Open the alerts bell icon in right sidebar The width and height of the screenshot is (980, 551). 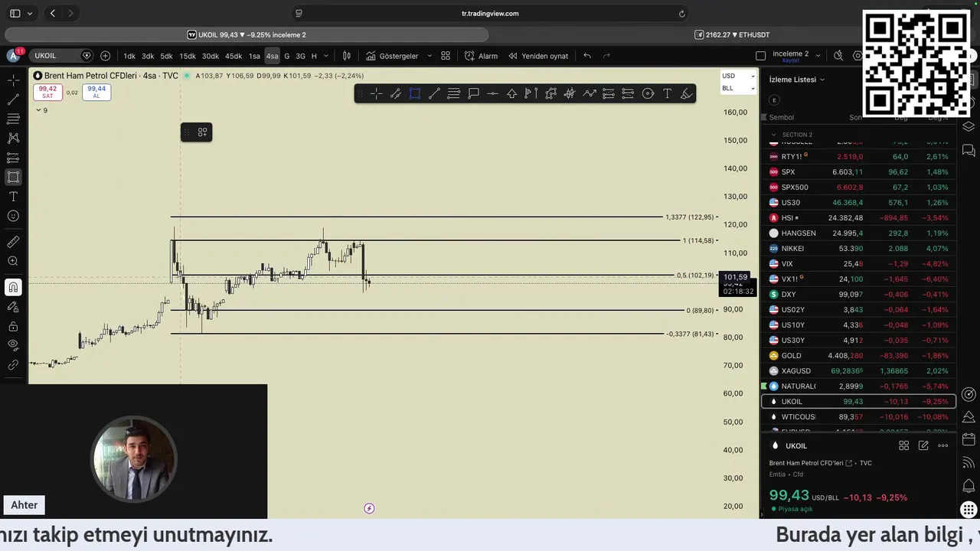[969, 485]
